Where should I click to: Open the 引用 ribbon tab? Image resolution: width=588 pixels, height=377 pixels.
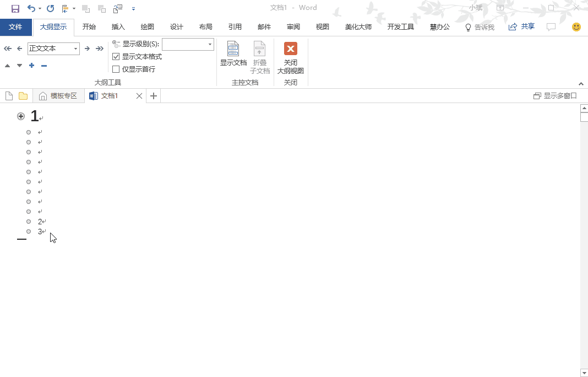coord(235,27)
